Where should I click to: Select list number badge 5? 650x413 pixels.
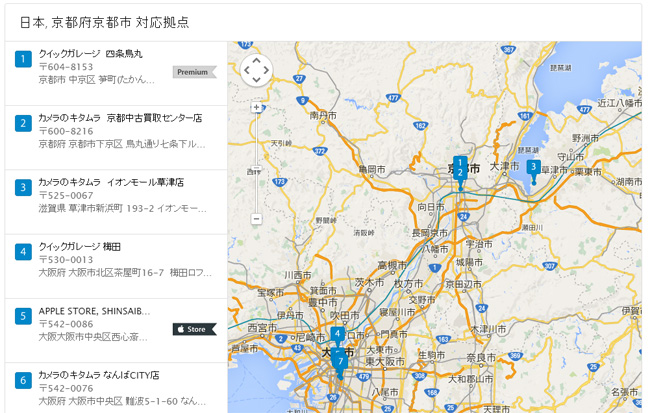coord(23,316)
